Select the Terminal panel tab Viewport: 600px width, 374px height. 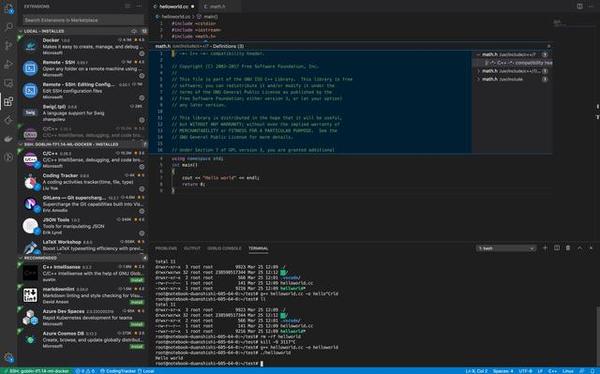pos(258,248)
